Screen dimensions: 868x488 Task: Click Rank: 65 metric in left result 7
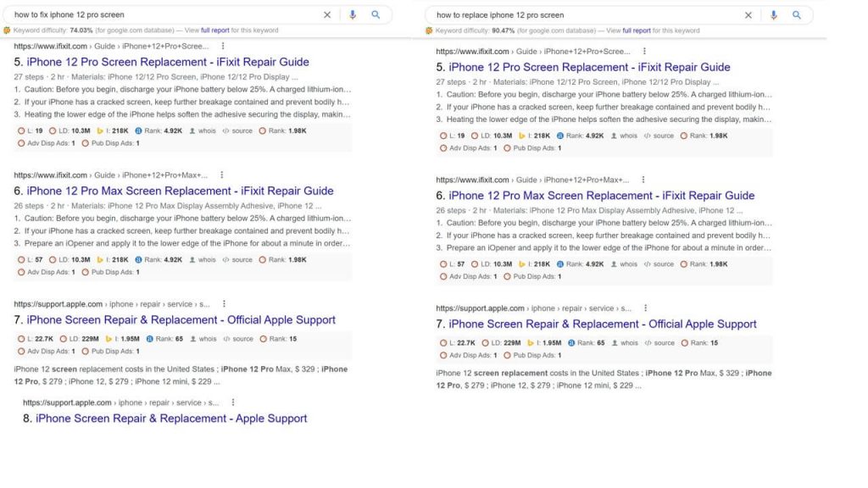click(164, 339)
